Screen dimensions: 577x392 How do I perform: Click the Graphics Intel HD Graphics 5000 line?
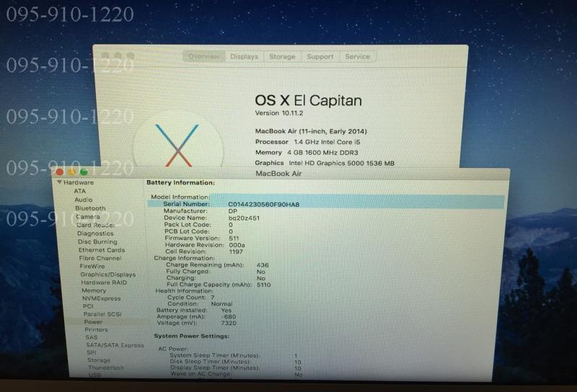tap(325, 163)
